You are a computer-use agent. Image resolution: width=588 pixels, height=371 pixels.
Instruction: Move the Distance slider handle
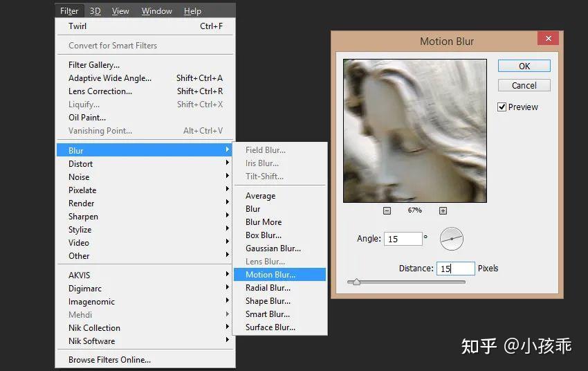pyautogui.click(x=356, y=282)
